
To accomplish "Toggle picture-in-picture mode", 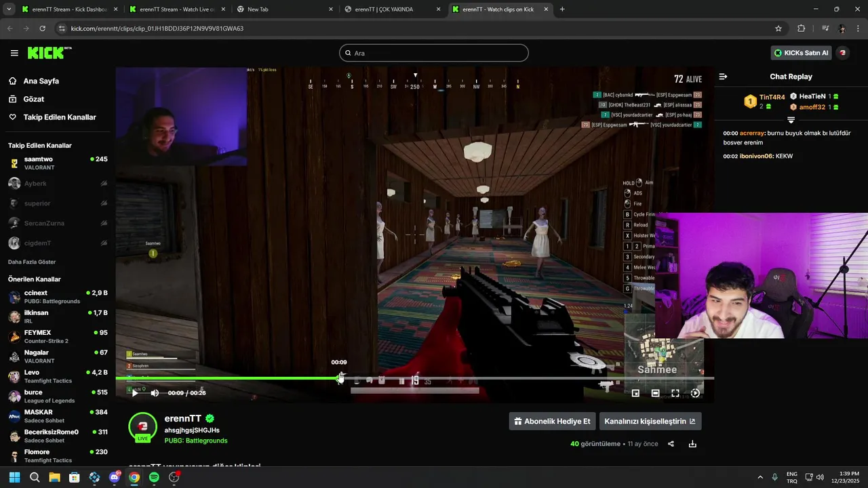I will [635, 393].
